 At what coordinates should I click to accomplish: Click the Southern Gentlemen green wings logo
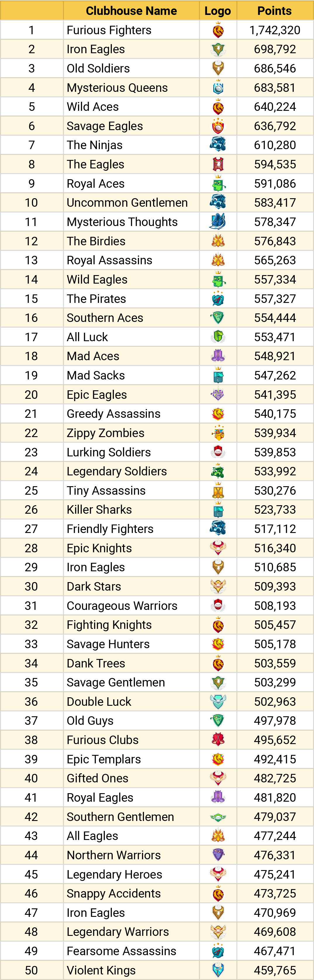click(x=218, y=816)
